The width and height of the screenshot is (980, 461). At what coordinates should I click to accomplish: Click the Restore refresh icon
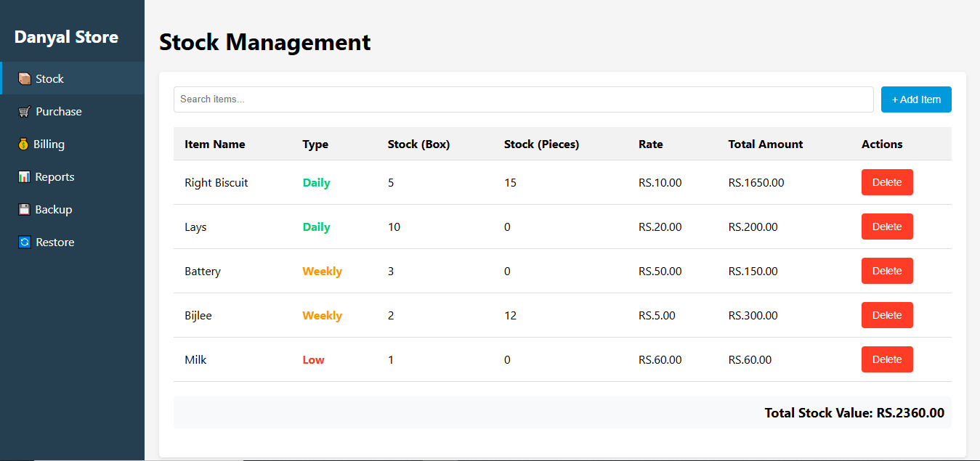coord(24,242)
